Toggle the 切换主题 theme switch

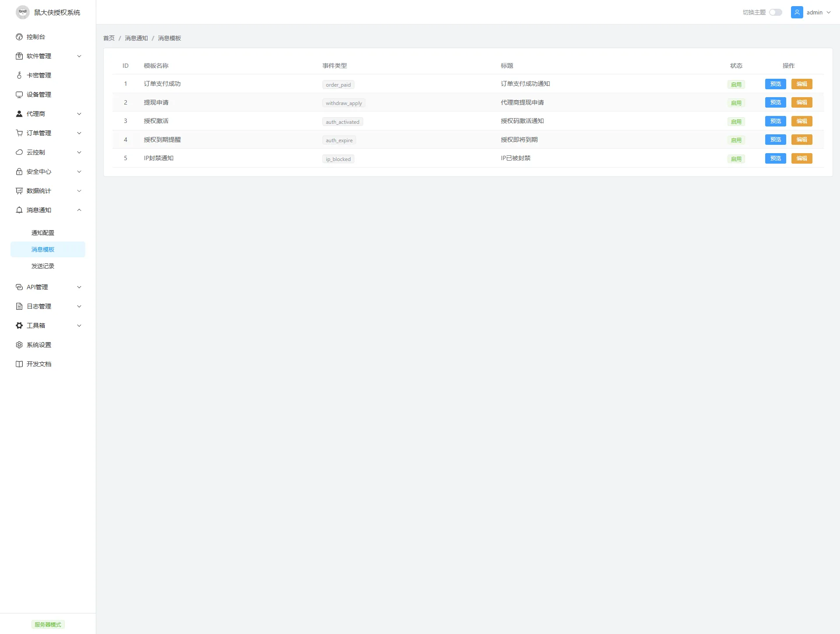tap(775, 12)
